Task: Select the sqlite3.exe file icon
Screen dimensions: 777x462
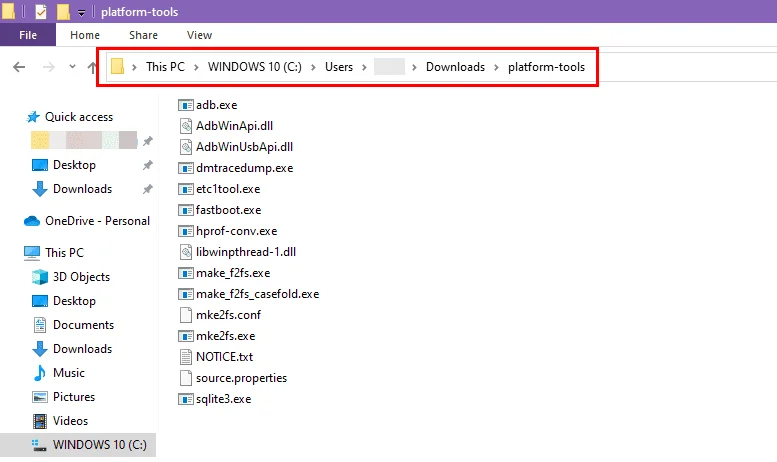Action: coord(185,399)
